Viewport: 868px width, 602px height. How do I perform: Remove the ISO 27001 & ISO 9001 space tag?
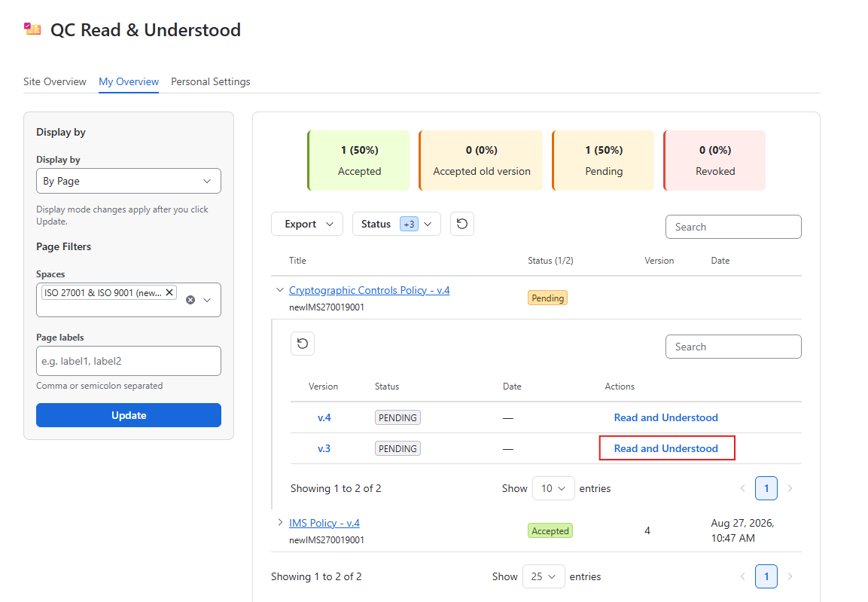pyautogui.click(x=169, y=292)
